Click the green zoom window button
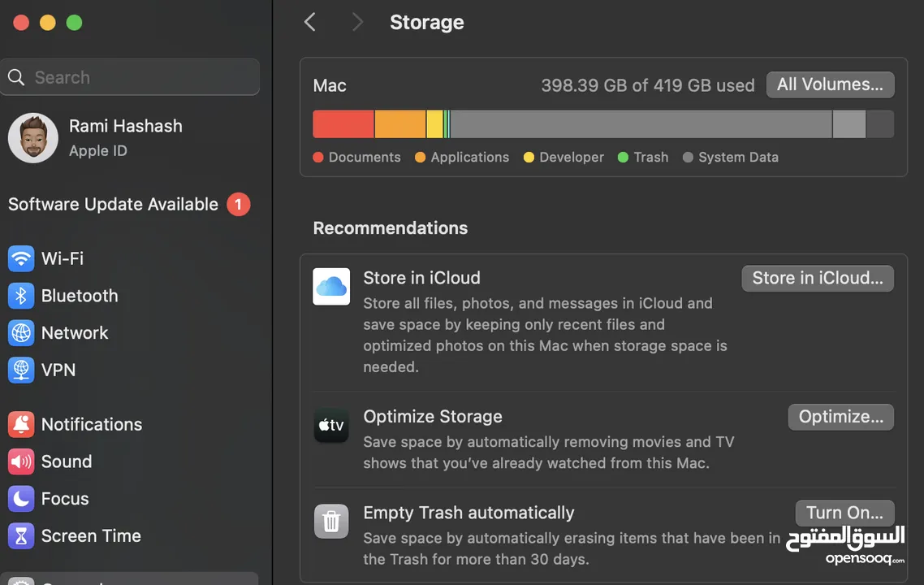The width and height of the screenshot is (924, 585). tap(74, 23)
